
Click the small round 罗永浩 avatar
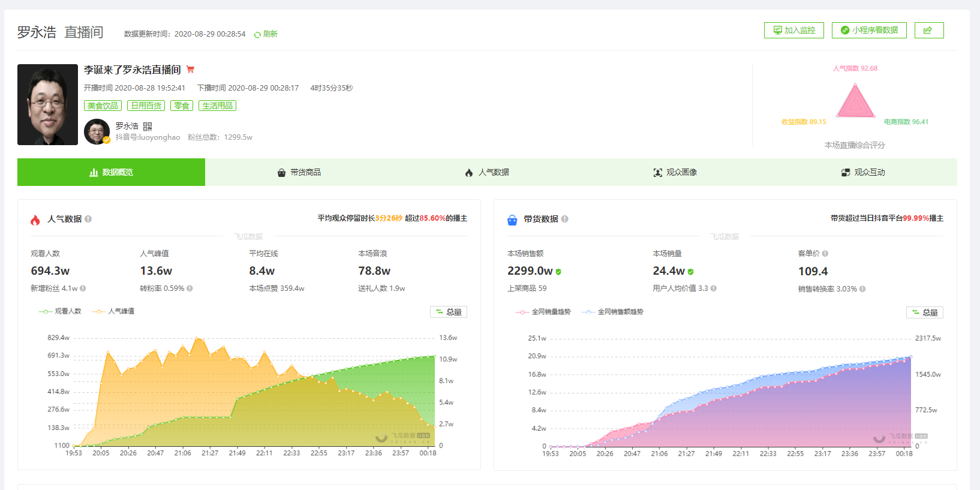pos(97,131)
